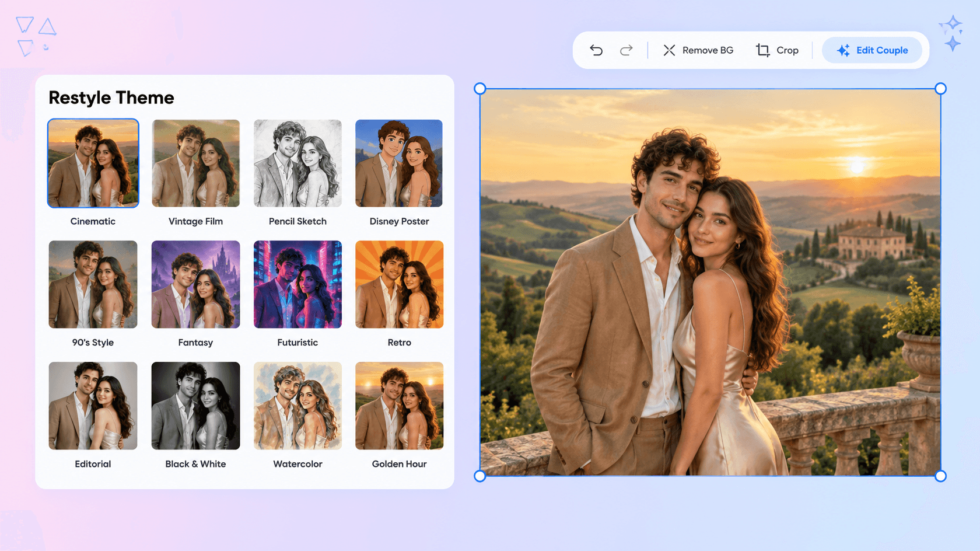Pick the Golden Hour theme thumbnail
980x551 pixels.
click(399, 406)
